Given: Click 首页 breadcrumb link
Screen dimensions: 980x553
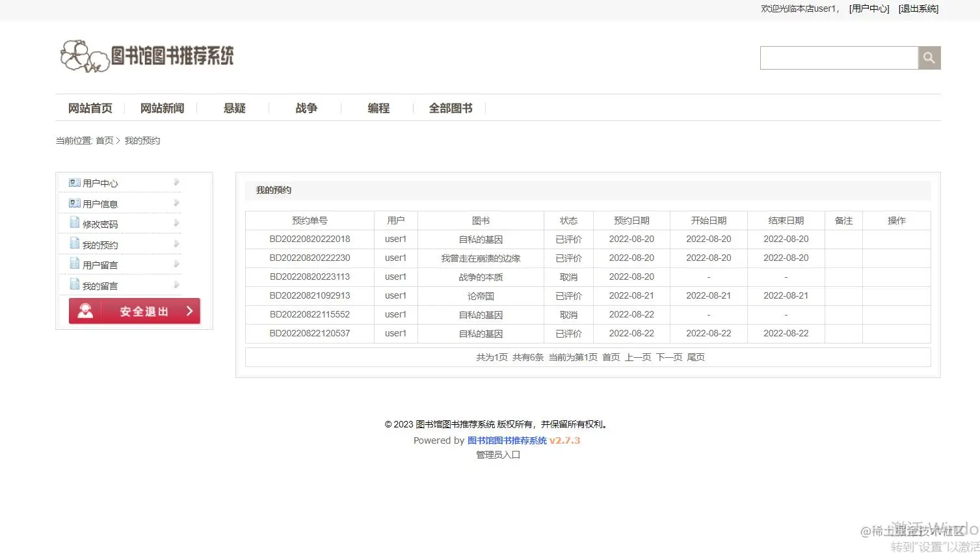Looking at the screenshot, I should (104, 141).
